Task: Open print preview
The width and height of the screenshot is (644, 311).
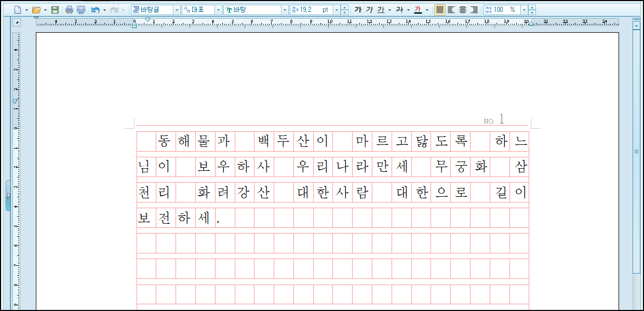Action: click(81, 10)
